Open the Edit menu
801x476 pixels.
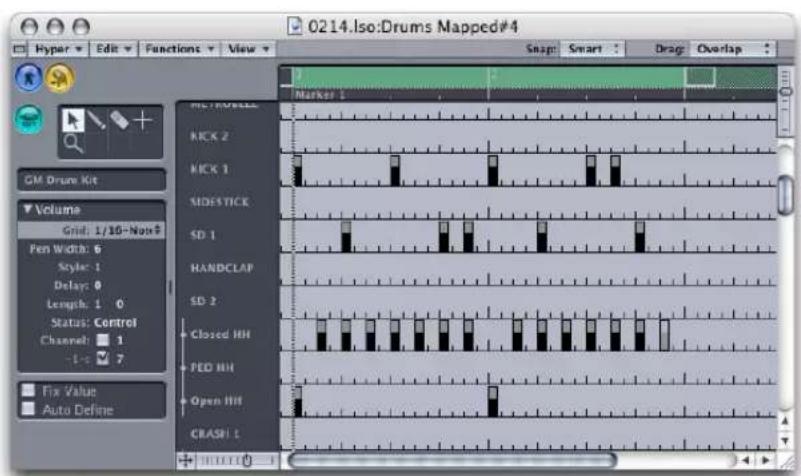coord(113,49)
